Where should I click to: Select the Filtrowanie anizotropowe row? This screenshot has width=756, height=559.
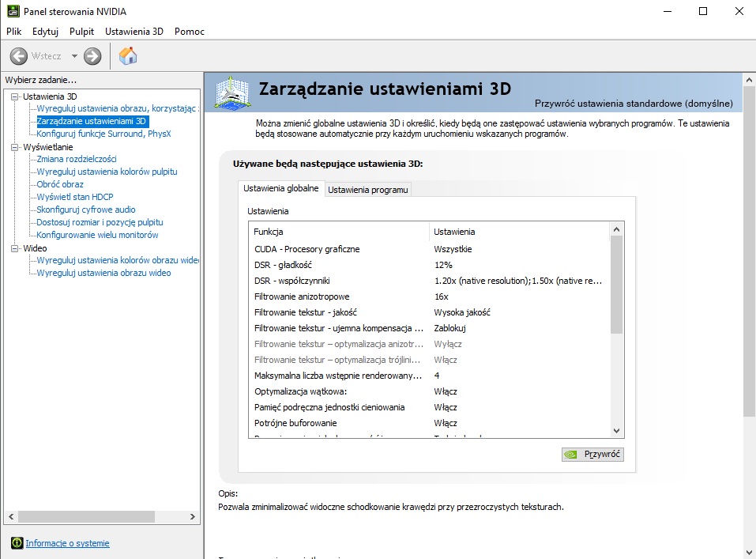430,296
